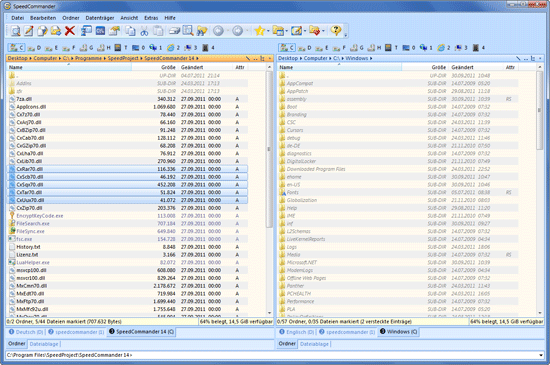Select Internet Explorer entry 2 in left drive bar
550x365 pixels.
tap(173, 47)
